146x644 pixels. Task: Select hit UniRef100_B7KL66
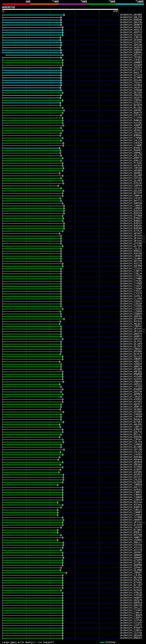tap(131, 183)
